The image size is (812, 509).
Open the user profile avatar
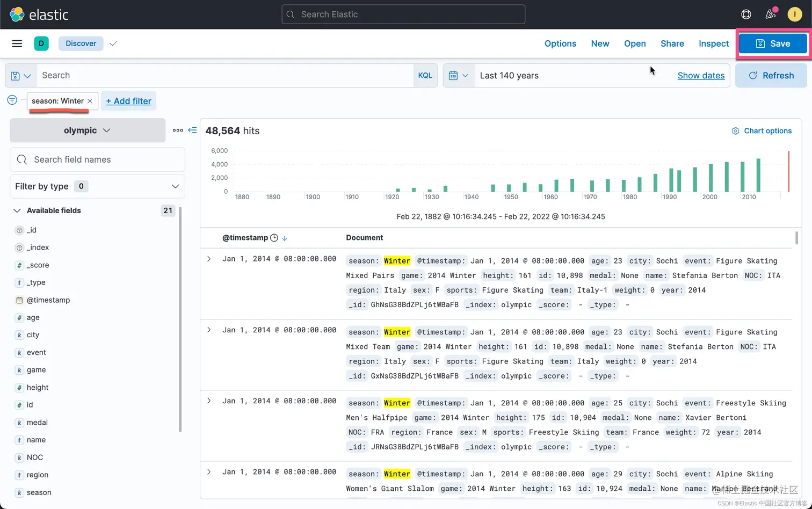pyautogui.click(x=795, y=14)
